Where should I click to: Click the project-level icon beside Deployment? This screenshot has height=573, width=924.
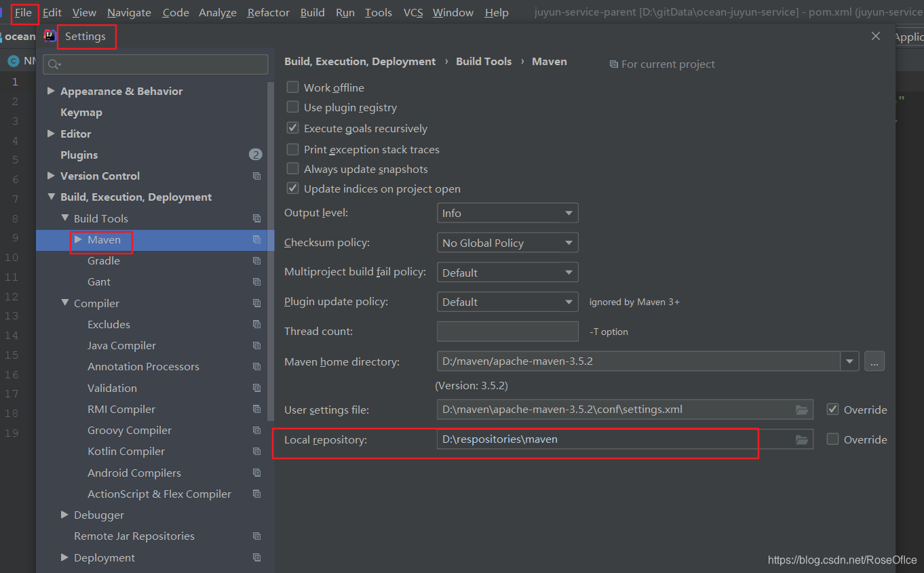click(x=256, y=557)
